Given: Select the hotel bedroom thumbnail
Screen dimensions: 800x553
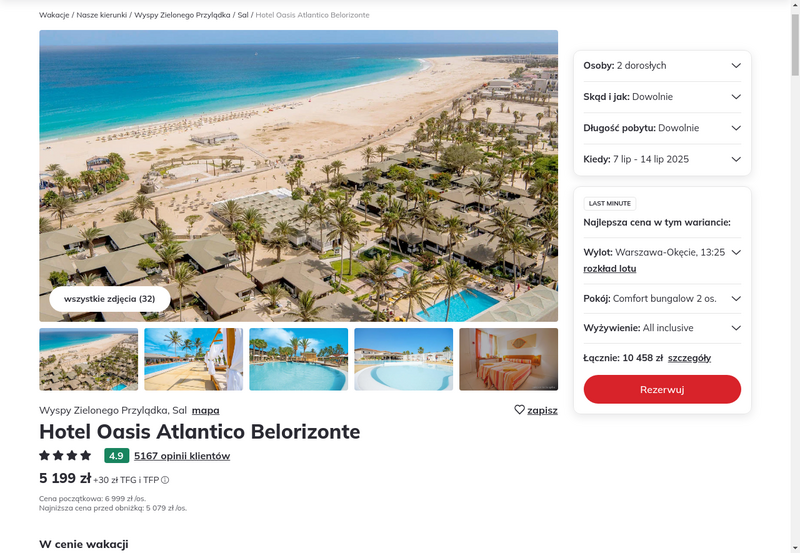Looking at the screenshot, I should (509, 359).
